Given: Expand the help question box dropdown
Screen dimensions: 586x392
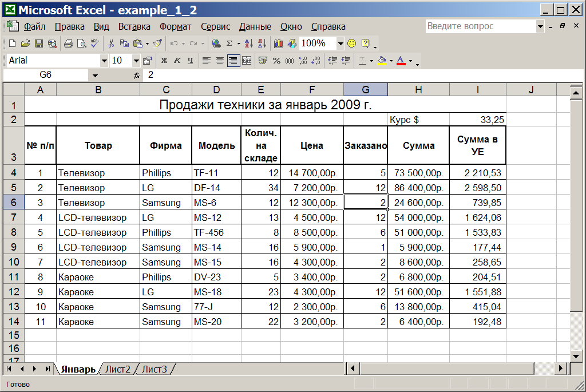Looking at the screenshot, I should [x=540, y=26].
